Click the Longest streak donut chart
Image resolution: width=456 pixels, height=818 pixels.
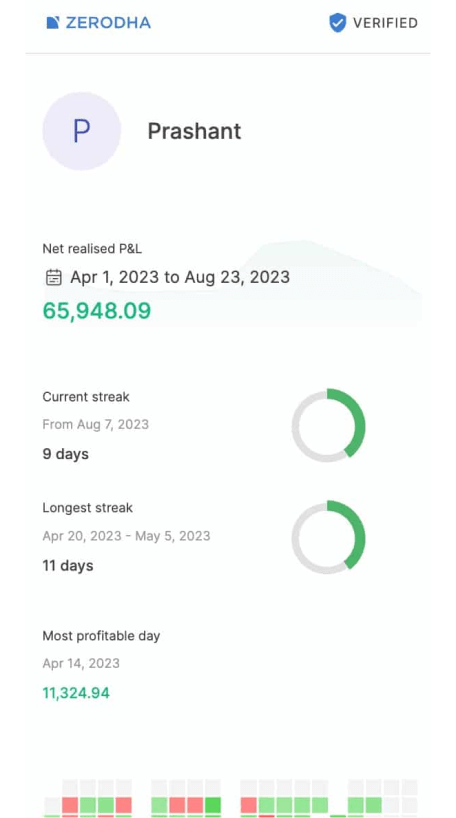[x=328, y=537]
